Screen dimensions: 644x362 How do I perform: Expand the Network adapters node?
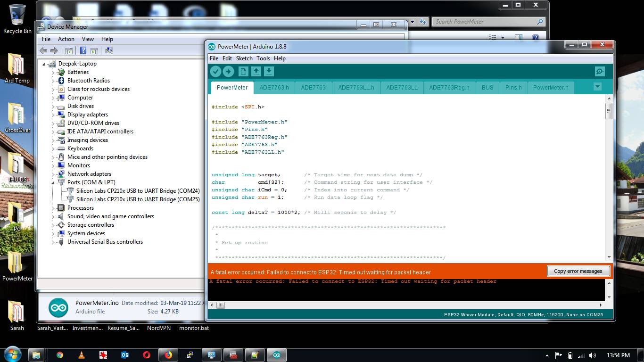(x=53, y=174)
